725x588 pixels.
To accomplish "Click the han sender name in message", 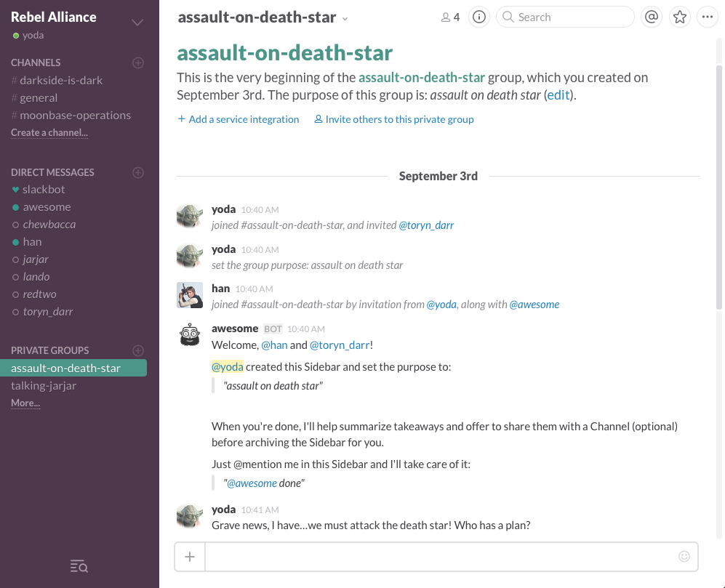I will coord(220,289).
